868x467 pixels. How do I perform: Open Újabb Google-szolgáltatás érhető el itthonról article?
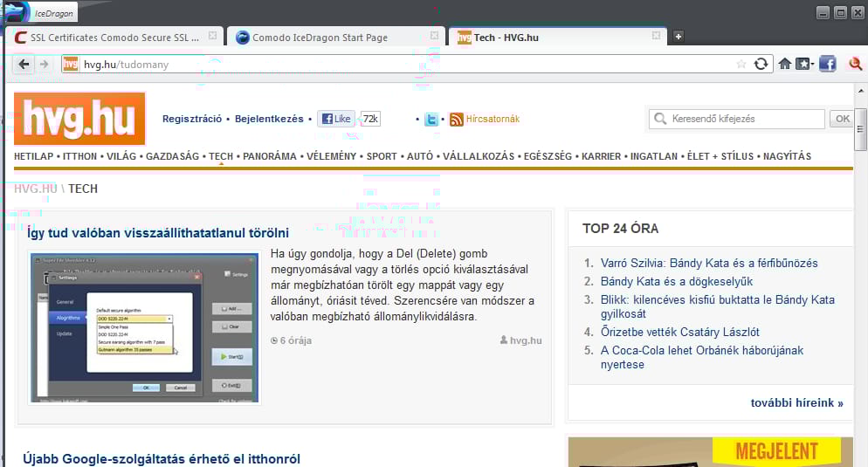(162, 458)
